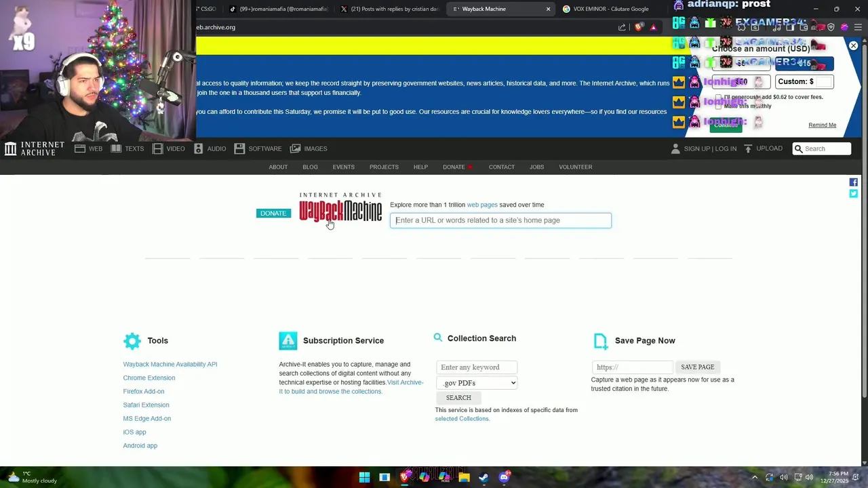The height and width of the screenshot is (488, 868).
Task: Click the web pages link
Action: coord(482,205)
